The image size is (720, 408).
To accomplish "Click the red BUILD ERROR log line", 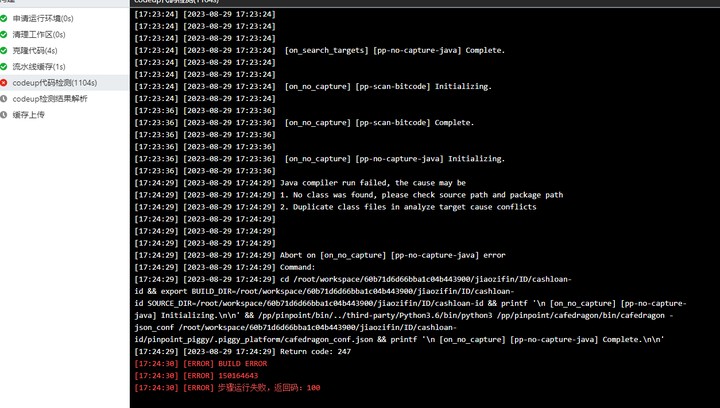I will point(201,363).
